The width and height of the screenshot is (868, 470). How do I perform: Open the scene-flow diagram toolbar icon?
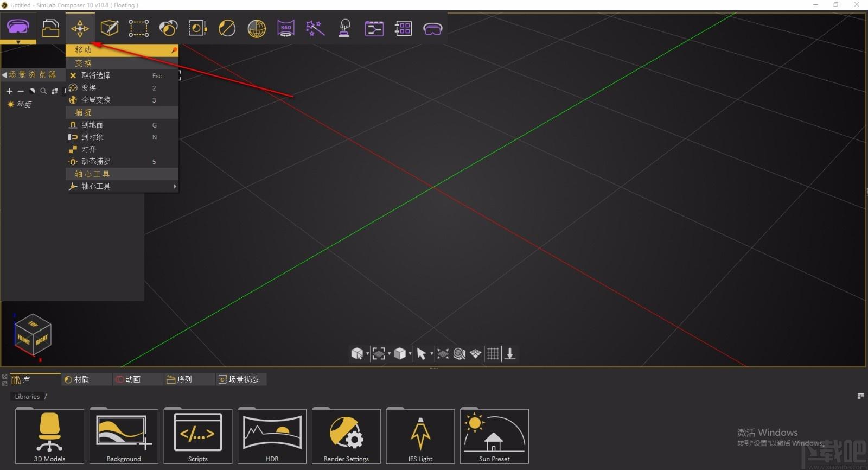tap(374, 28)
